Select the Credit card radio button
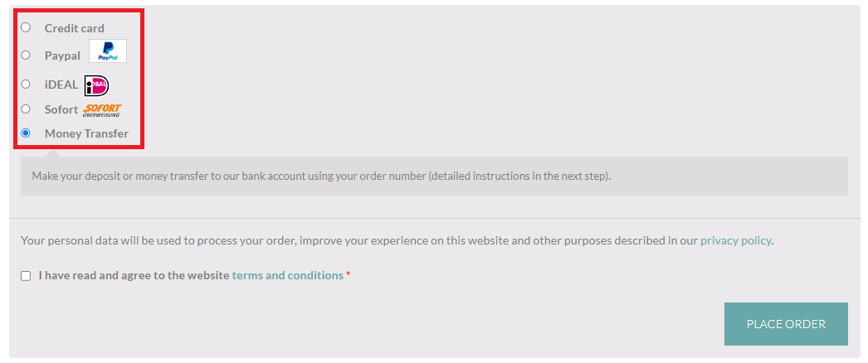Viewport: 868px width, 363px height. (x=26, y=27)
